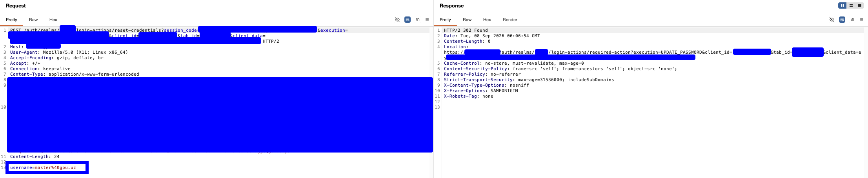Click POST reset-credentials request line
The width and height of the screenshot is (868, 178).
click(179, 30)
